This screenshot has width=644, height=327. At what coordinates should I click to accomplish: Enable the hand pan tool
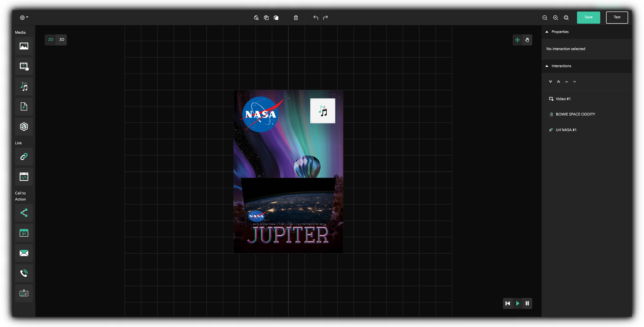(527, 40)
